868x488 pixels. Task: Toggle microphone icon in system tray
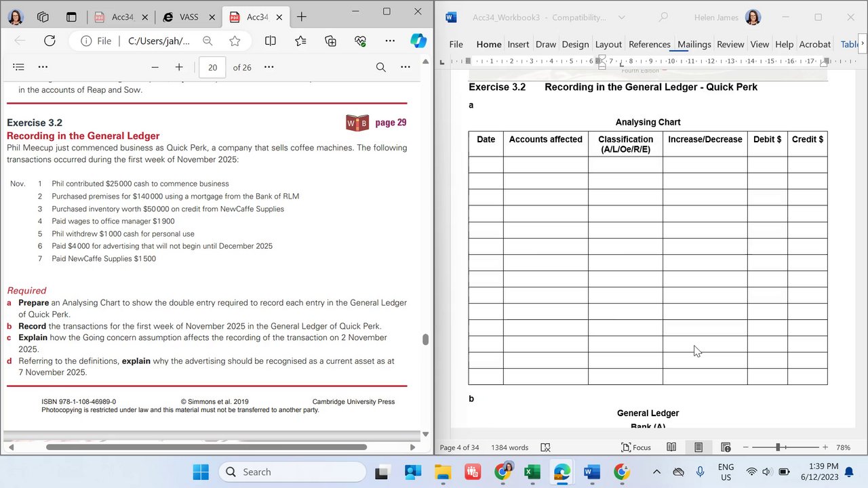click(700, 472)
